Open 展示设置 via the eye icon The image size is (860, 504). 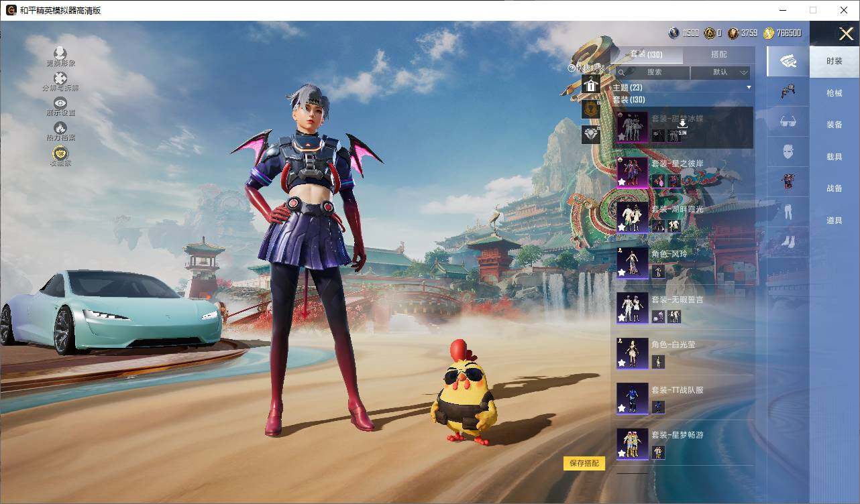tap(60, 103)
